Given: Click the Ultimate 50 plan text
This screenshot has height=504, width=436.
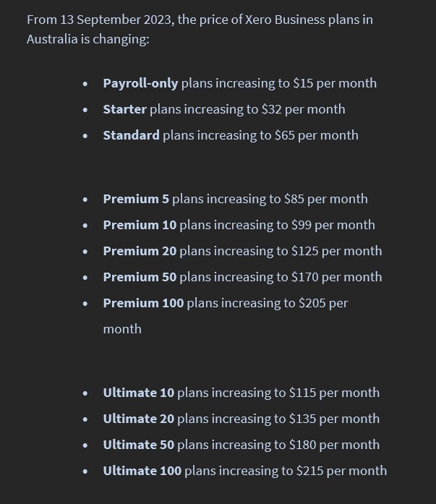Looking at the screenshot, I should coord(241,445).
